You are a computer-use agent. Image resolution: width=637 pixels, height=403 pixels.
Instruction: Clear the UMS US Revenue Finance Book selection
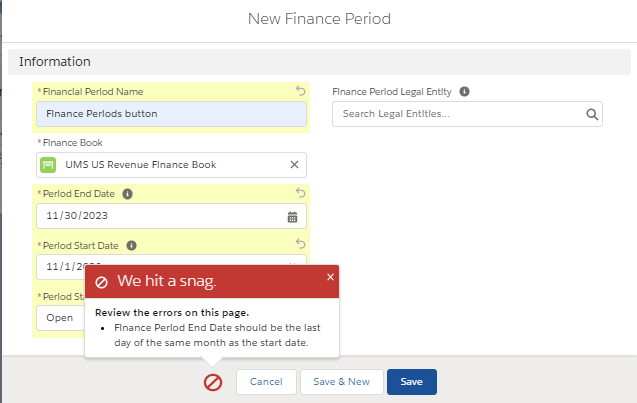coord(294,165)
